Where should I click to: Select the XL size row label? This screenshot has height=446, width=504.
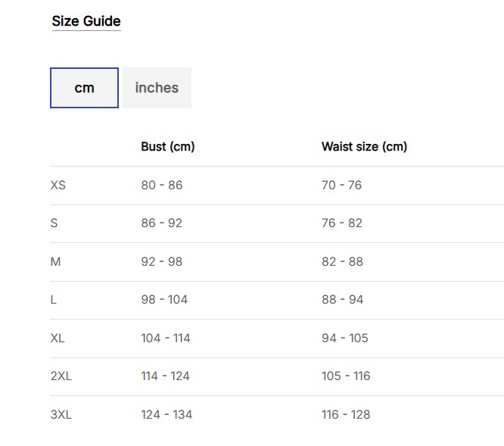pyautogui.click(x=58, y=338)
